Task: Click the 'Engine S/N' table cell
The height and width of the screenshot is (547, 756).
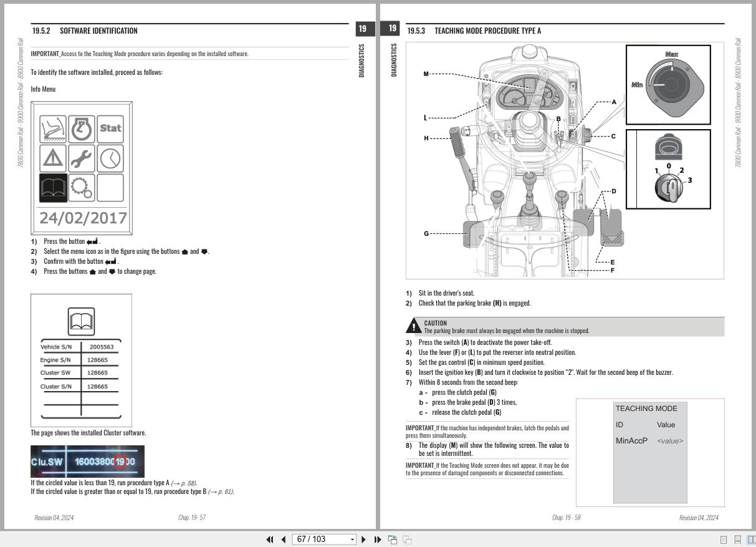Action: click(55, 360)
